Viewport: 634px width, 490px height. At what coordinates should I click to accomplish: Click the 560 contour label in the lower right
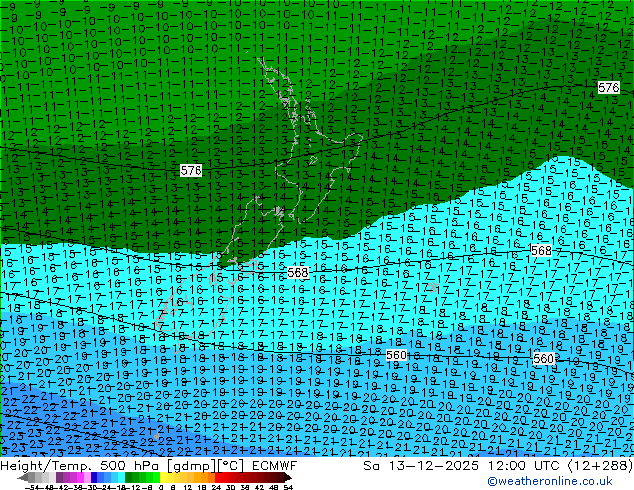[x=543, y=358]
